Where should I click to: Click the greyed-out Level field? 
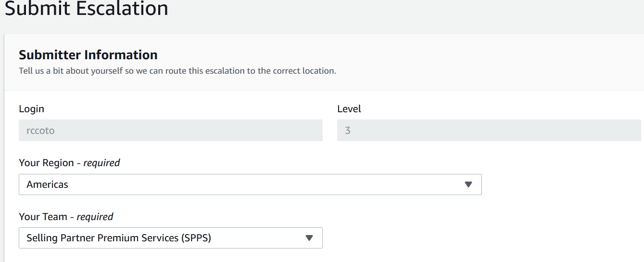(489, 131)
